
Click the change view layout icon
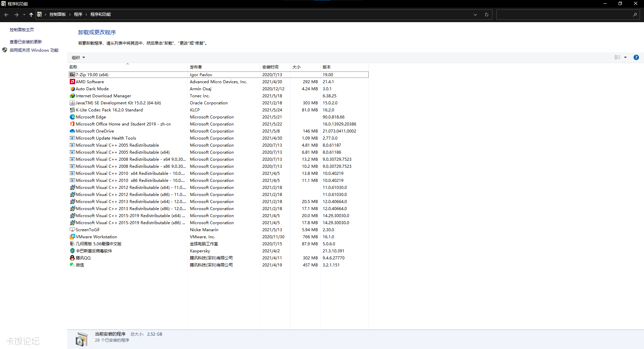click(618, 57)
